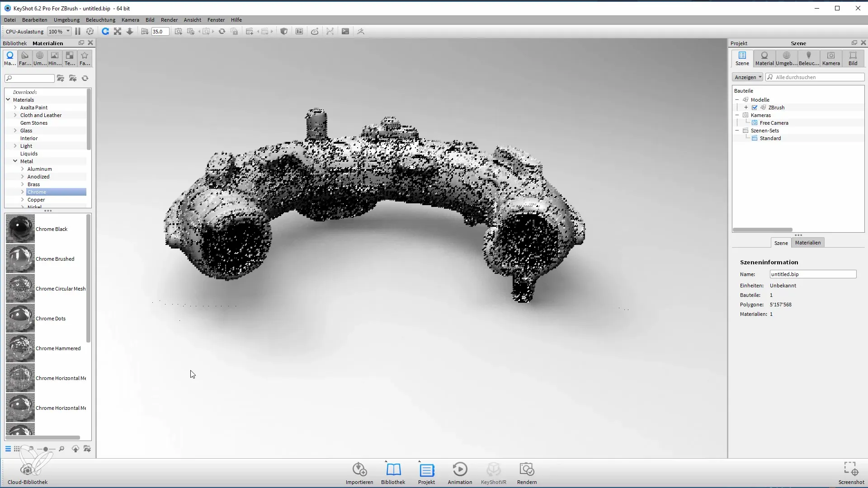Image resolution: width=868 pixels, height=488 pixels.
Task: Pause the real-time render
Action: (78, 31)
